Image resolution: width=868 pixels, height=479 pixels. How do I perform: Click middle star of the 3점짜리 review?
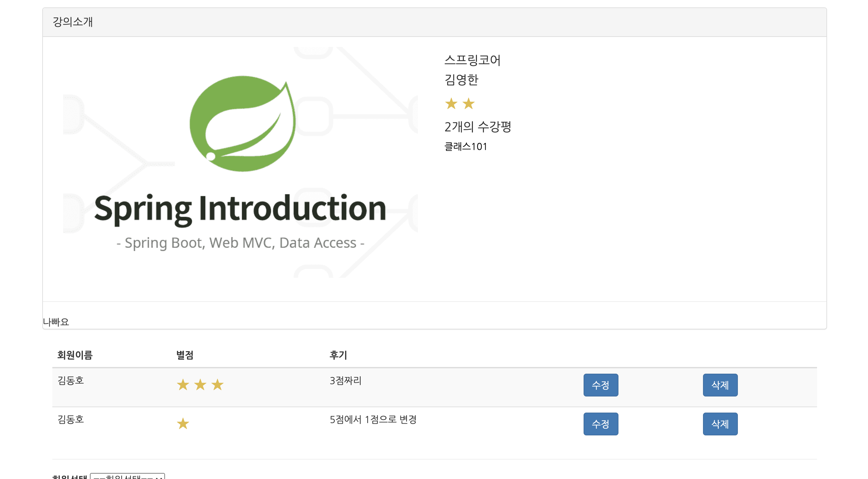coord(200,385)
